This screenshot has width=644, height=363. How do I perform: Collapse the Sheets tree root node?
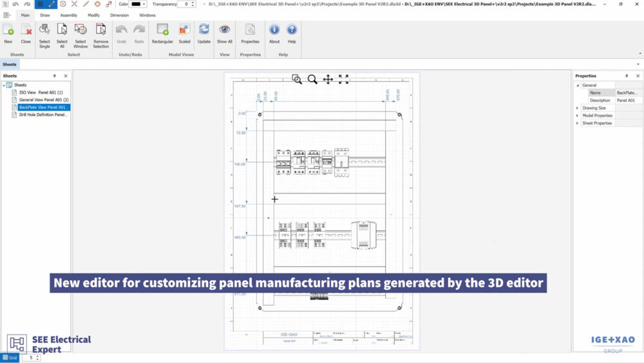(x=4, y=85)
